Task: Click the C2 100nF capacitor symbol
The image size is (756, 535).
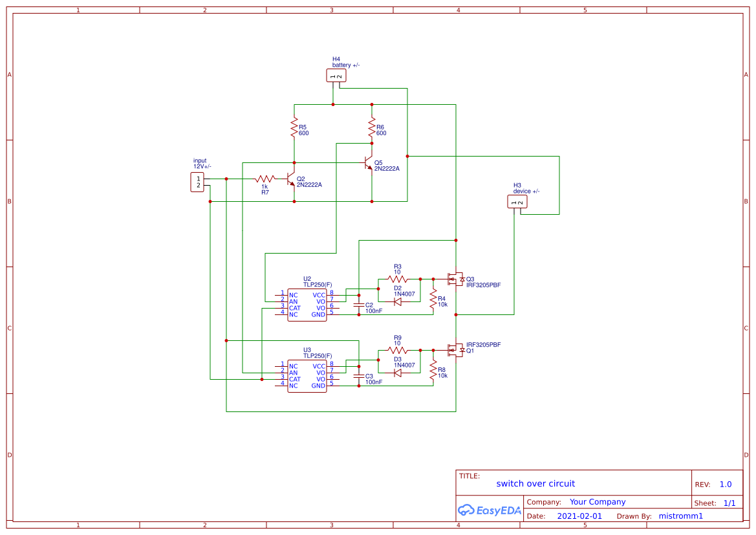Action: coord(359,304)
